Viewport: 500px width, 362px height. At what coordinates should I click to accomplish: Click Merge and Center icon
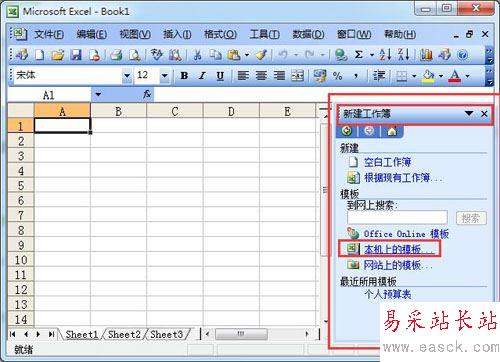298,76
